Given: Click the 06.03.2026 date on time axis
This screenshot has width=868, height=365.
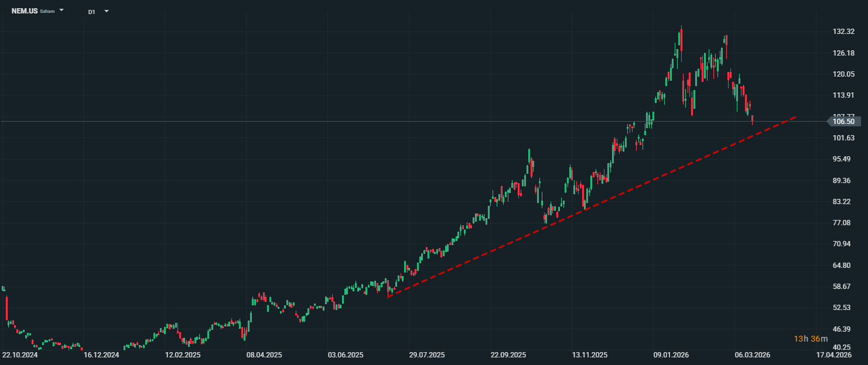Looking at the screenshot, I should (x=753, y=355).
